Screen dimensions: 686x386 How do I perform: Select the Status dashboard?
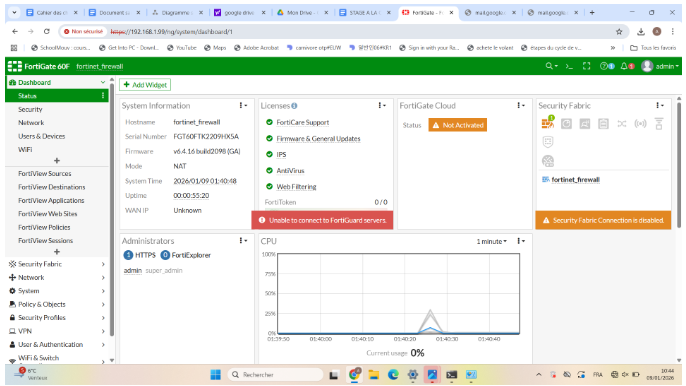coord(57,96)
